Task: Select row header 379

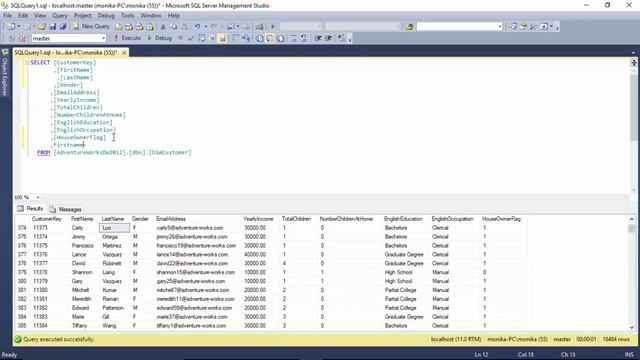Action: (x=22, y=272)
